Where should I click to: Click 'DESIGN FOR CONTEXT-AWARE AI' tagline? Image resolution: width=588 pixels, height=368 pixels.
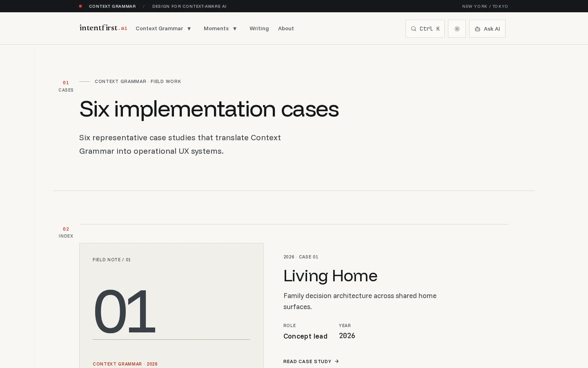[x=189, y=6]
